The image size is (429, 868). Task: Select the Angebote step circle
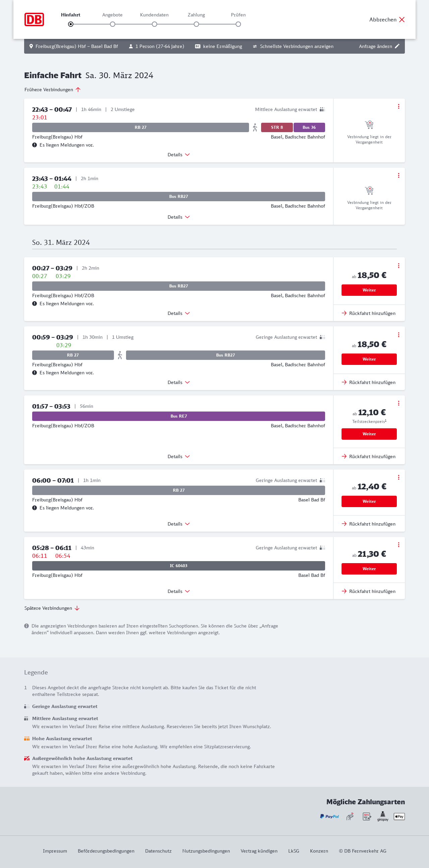(113, 24)
